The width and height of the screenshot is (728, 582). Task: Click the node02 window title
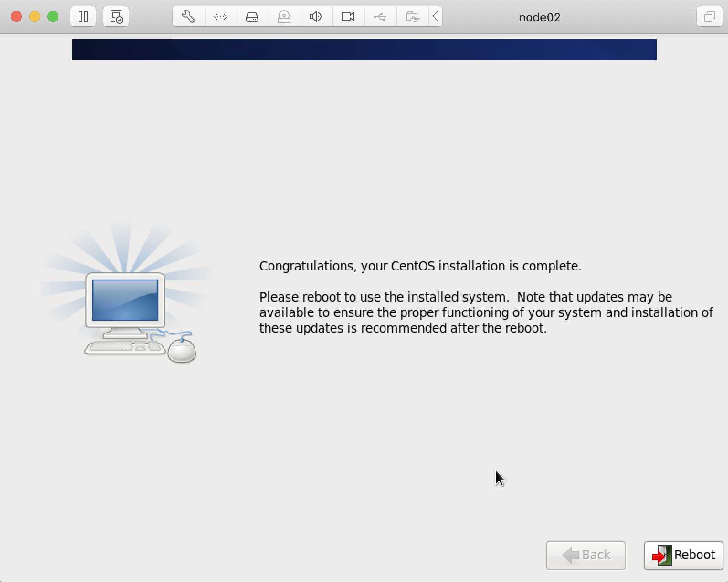[539, 17]
